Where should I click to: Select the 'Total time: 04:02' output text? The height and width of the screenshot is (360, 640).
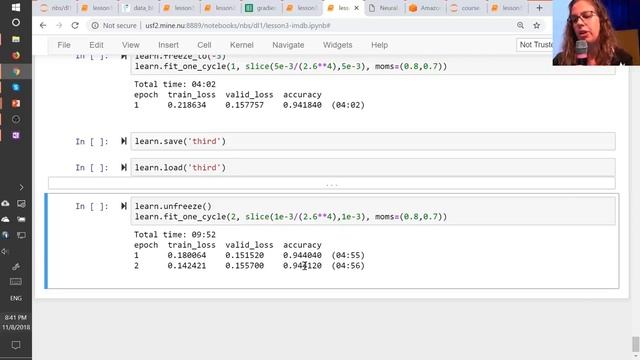click(175, 84)
